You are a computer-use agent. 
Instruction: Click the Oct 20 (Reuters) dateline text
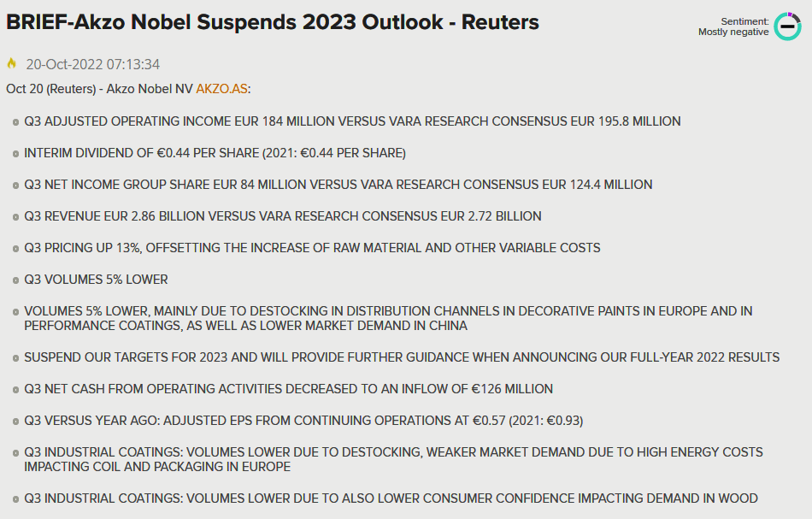[x=50, y=89]
